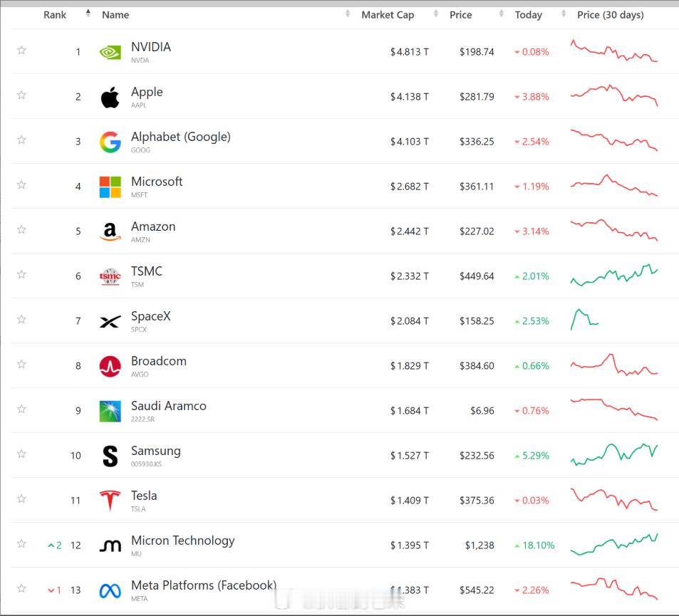Sort the table by Name
This screenshot has height=616, width=679.
point(115,15)
